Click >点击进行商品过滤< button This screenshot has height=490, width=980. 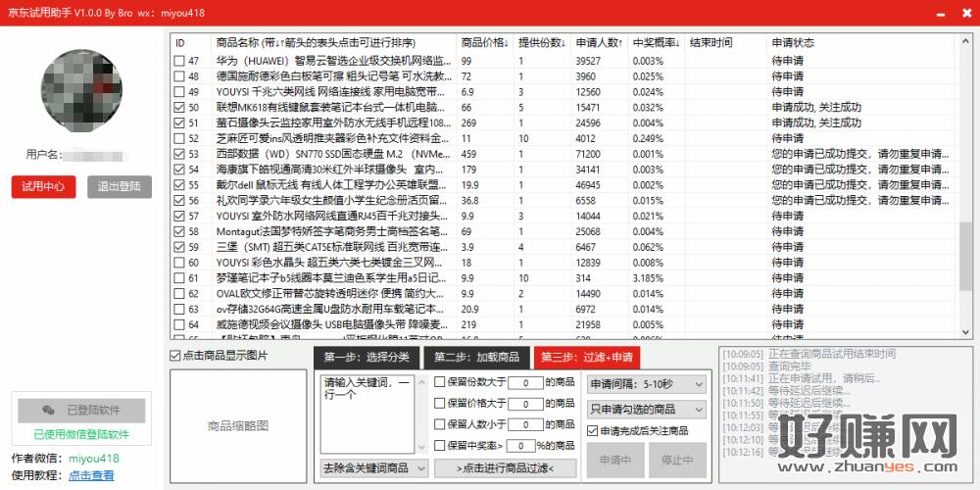[x=505, y=468]
